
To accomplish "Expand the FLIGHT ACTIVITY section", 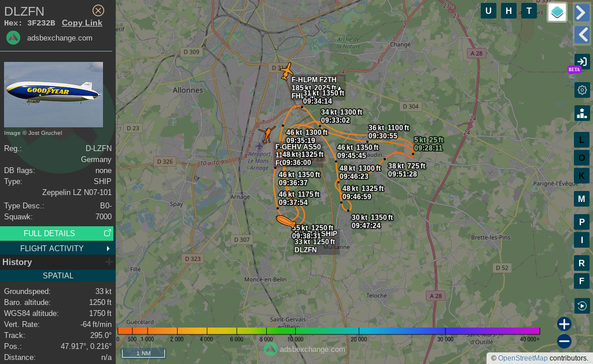I will [x=57, y=248].
